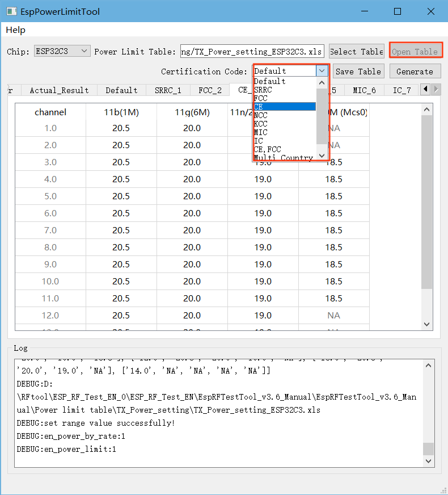
Task: Choose SRRC in the certification dropdown list
Action: coord(284,90)
